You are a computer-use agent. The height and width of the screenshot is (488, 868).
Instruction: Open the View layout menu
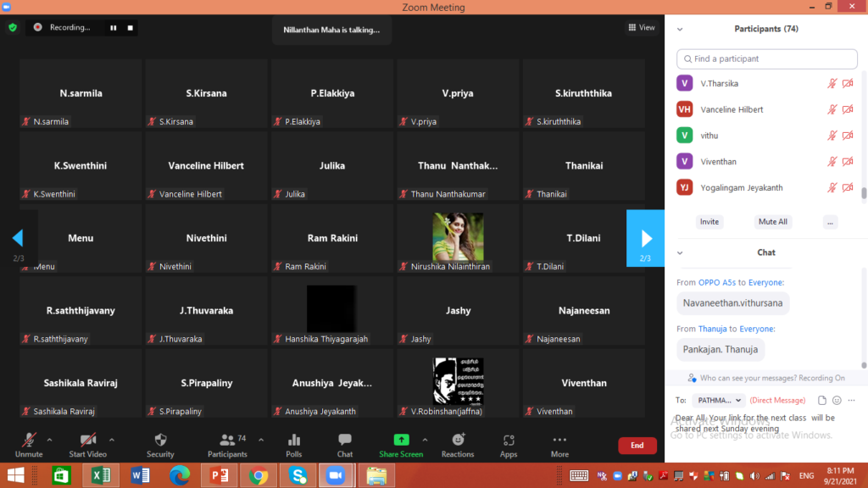point(642,27)
